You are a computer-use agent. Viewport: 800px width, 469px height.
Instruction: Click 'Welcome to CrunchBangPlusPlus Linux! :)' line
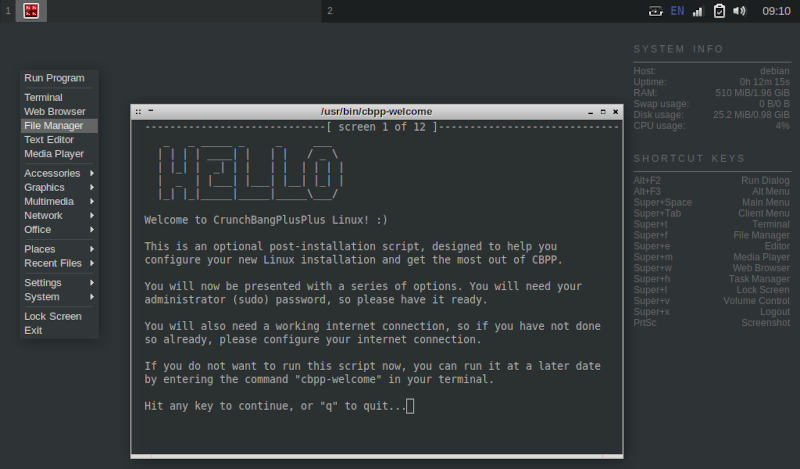coord(266,220)
